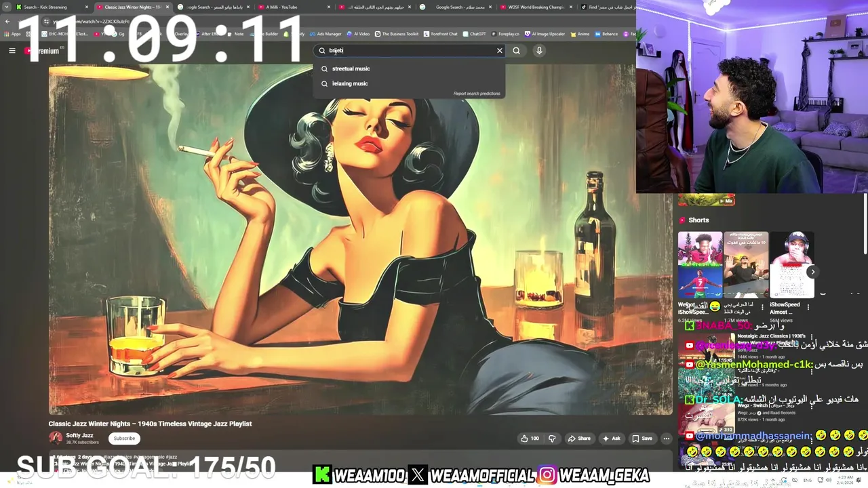Viewport: 868px width, 488px height.
Task: Open more actions three-dot menu
Action: pyautogui.click(x=666, y=439)
